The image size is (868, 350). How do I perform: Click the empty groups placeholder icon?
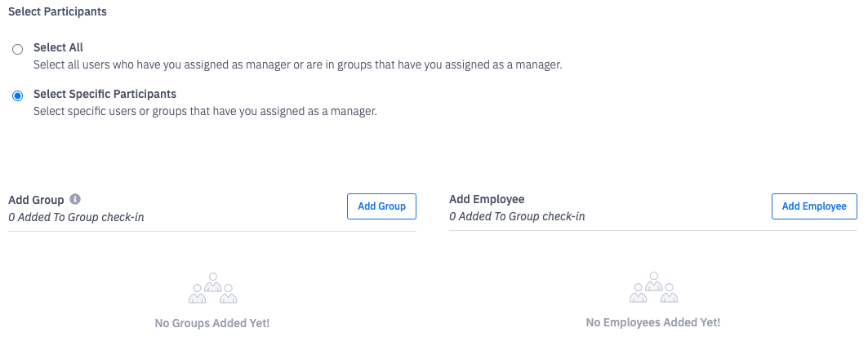[x=212, y=288]
